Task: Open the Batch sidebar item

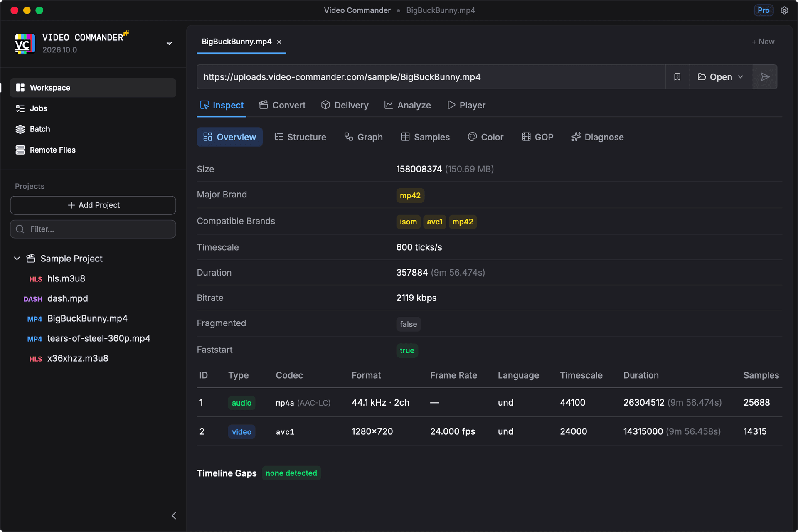Action: tap(93, 129)
